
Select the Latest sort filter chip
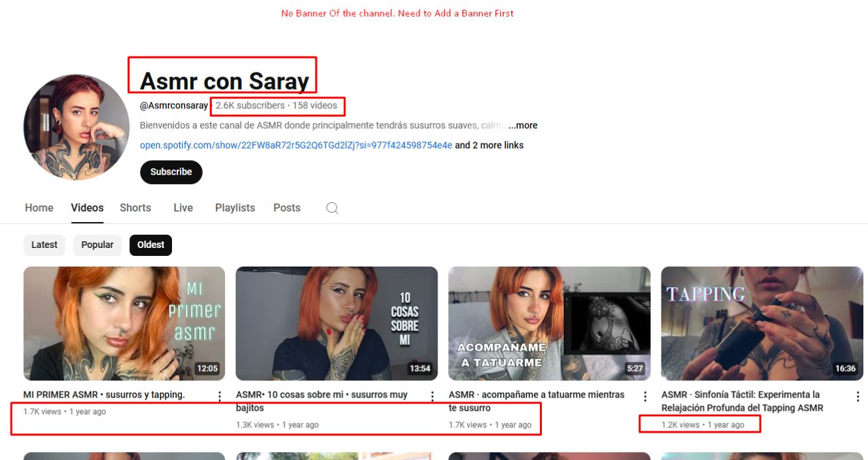(44, 245)
